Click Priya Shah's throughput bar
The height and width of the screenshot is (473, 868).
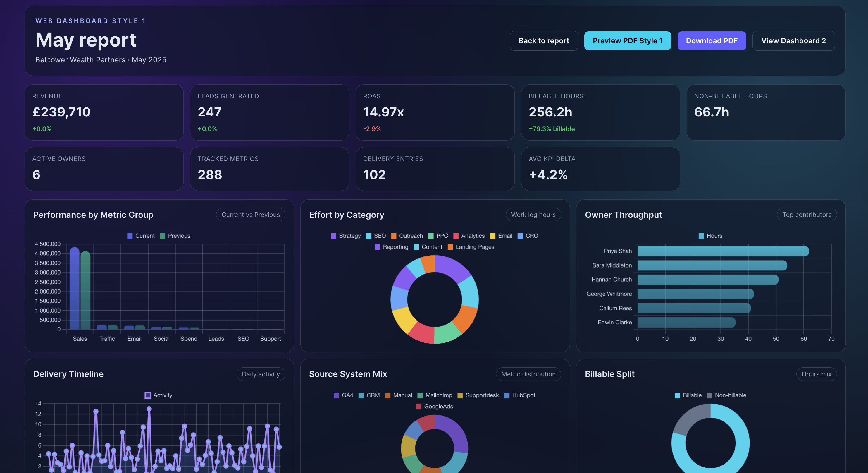click(722, 251)
